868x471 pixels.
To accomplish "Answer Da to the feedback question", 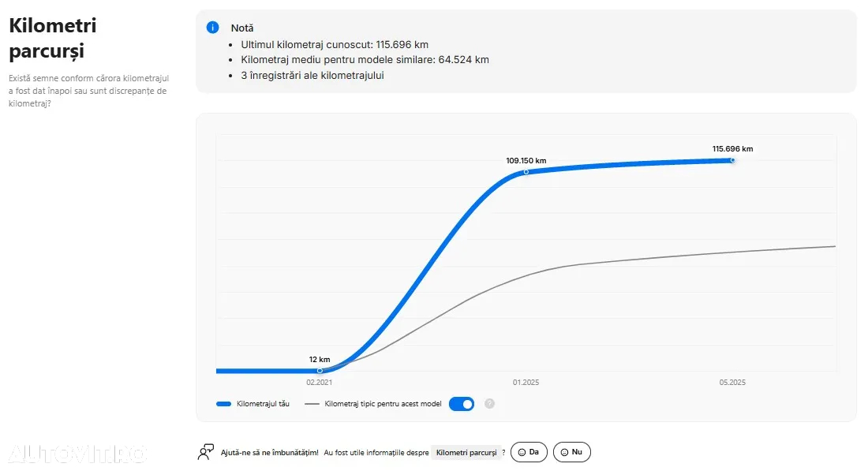I will tap(529, 452).
